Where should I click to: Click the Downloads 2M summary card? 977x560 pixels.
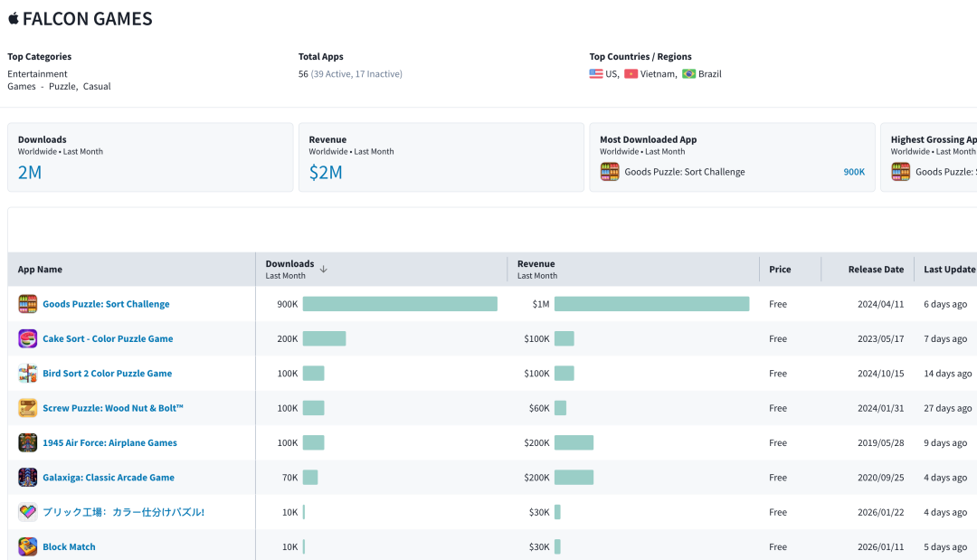pyautogui.click(x=150, y=157)
